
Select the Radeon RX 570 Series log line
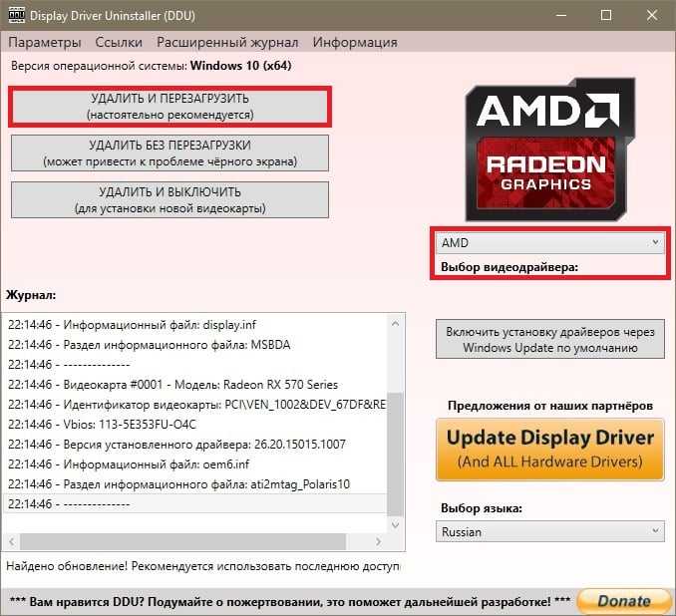tap(196, 385)
